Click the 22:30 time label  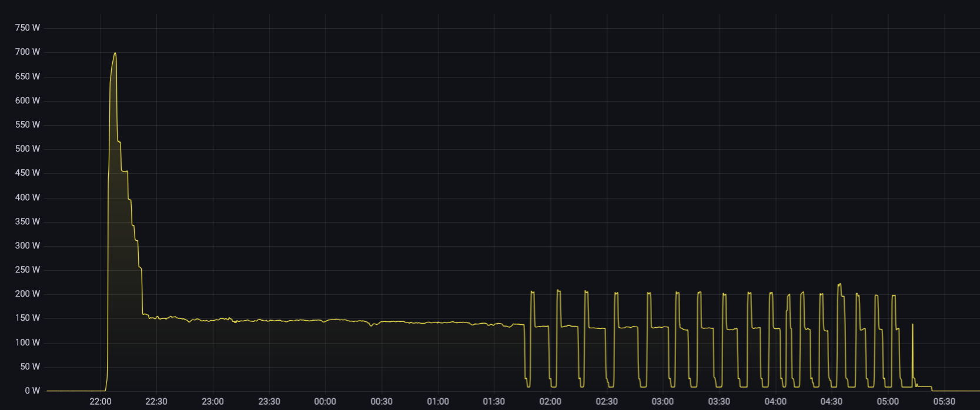tap(156, 402)
